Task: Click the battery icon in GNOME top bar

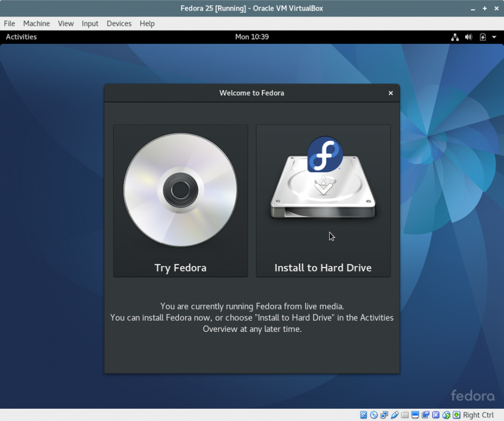Action: coord(482,37)
